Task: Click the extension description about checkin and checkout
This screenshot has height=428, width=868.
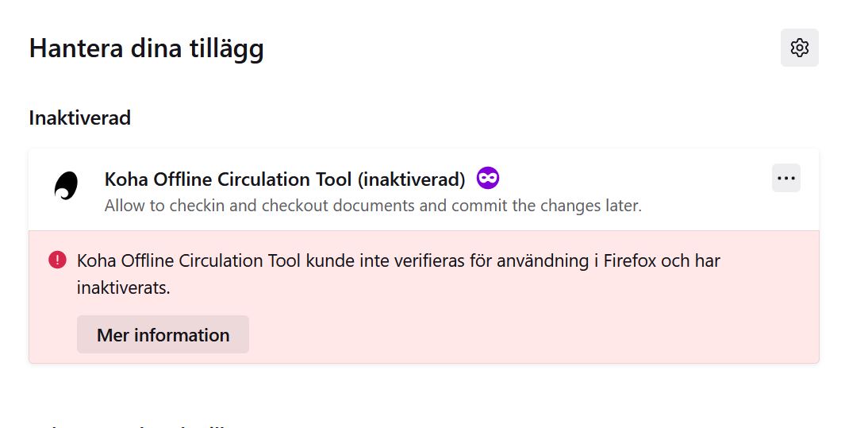Action: (373, 206)
